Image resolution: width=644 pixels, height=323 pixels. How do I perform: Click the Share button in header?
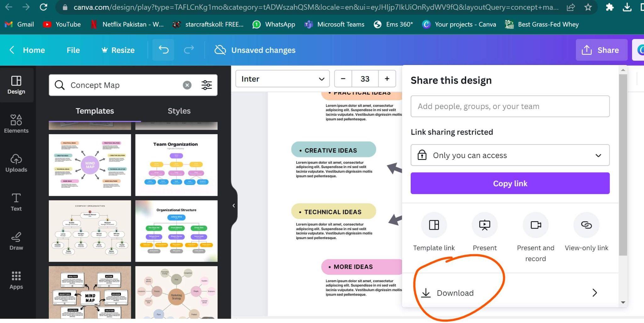coord(601,50)
